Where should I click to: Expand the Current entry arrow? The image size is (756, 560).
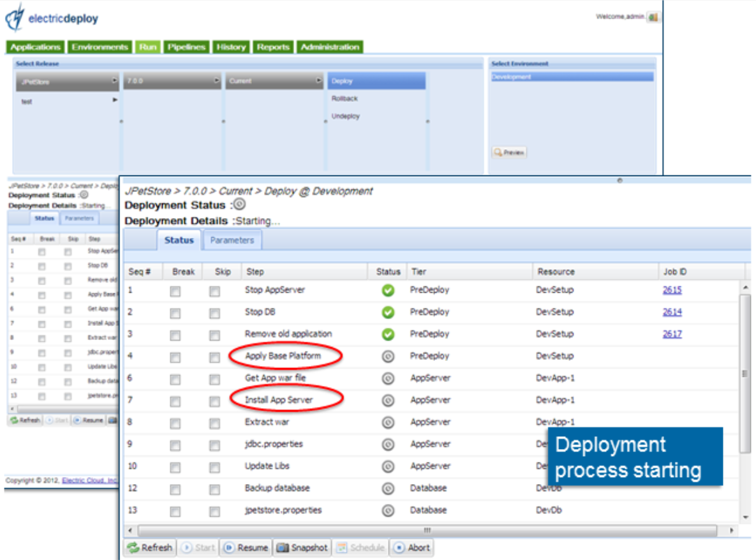[x=319, y=80]
